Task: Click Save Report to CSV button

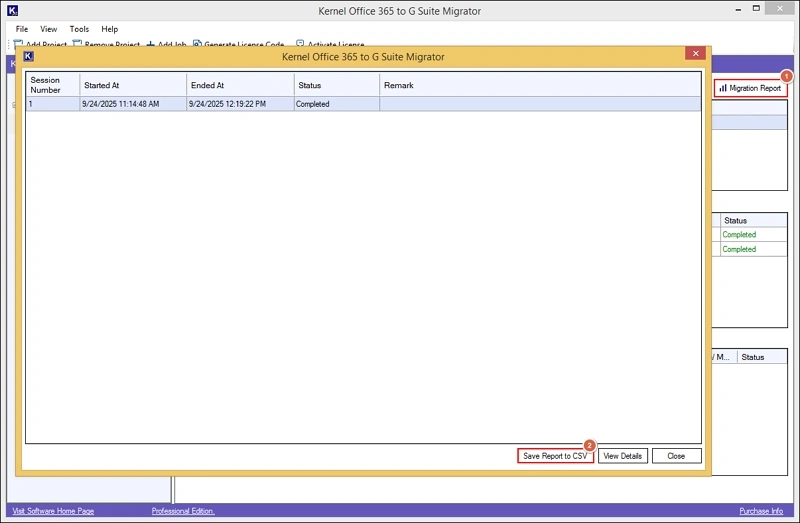Action: pyautogui.click(x=556, y=456)
